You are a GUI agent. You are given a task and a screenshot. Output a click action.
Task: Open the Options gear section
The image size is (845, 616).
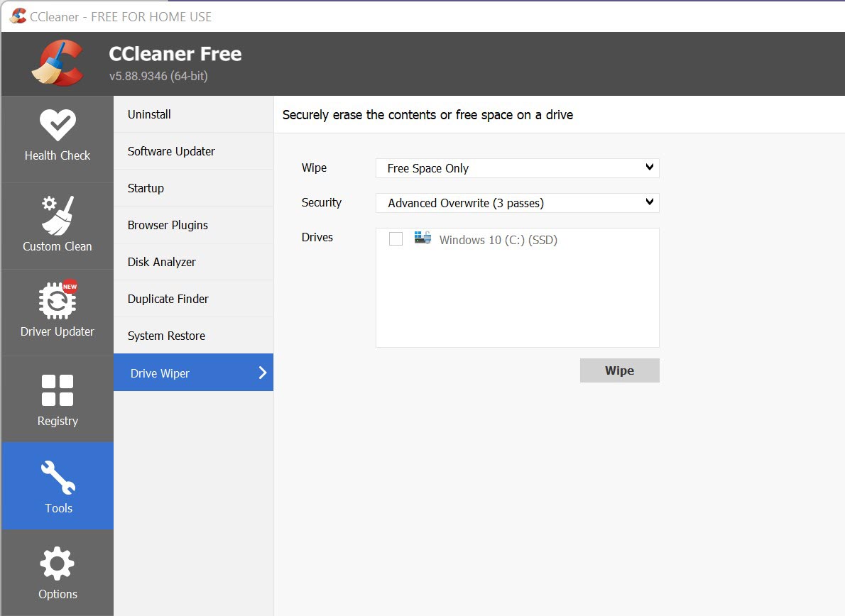click(57, 573)
